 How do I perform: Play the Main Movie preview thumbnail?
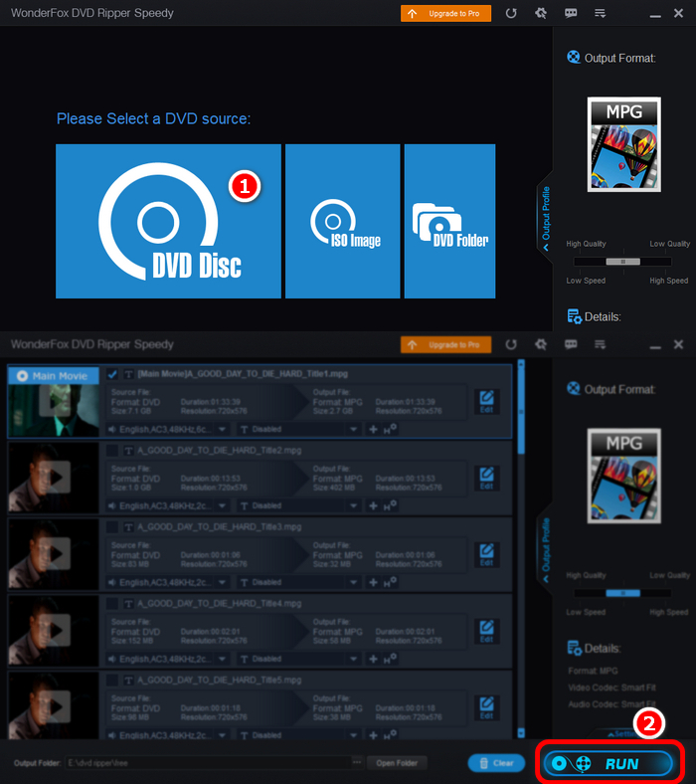pyautogui.click(x=55, y=401)
